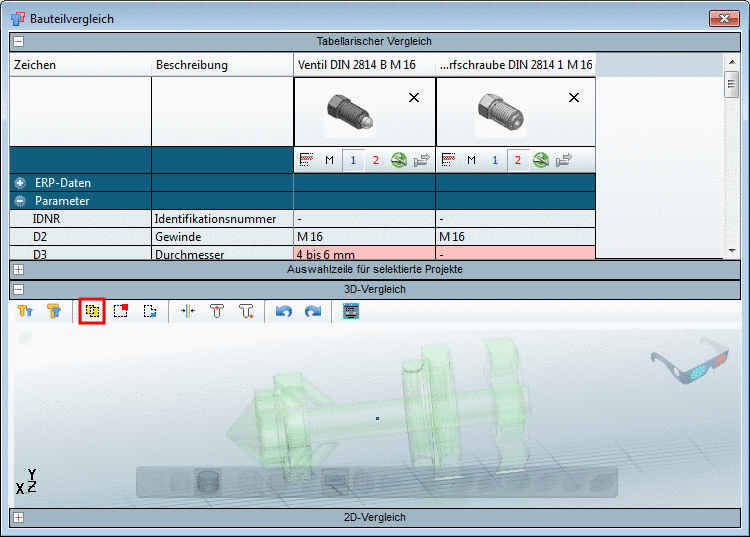Click the yellow overlapping squares icon
Viewport: 750px width, 537px height.
pyautogui.click(x=92, y=311)
